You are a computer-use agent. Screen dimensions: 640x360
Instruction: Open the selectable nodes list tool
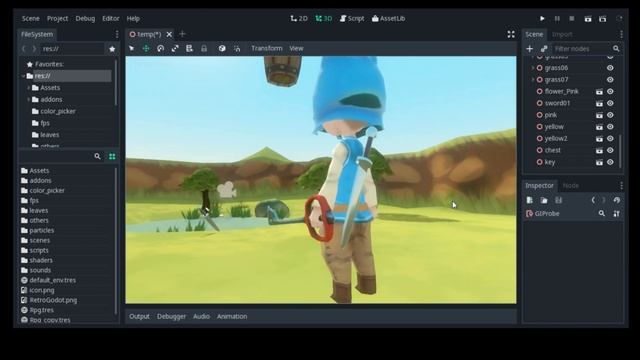pyautogui.click(x=189, y=48)
